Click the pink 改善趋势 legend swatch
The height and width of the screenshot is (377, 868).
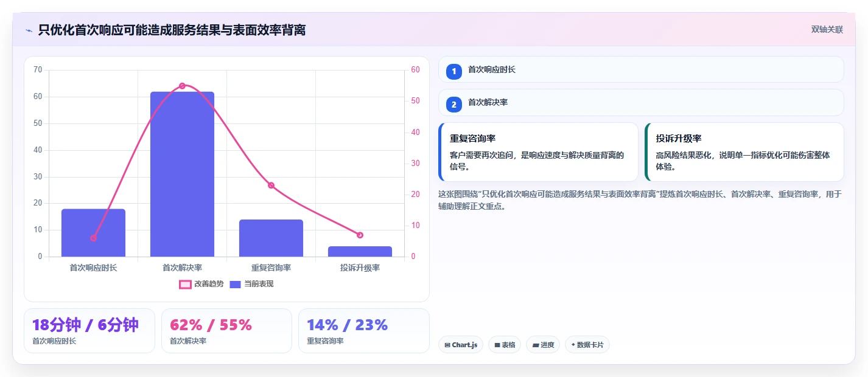pyautogui.click(x=185, y=284)
